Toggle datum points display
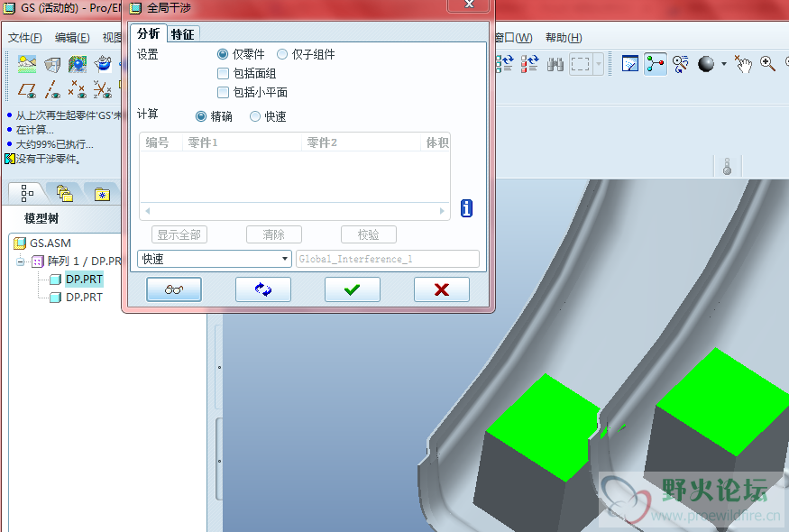This screenshot has height=532, width=789. tap(77, 89)
